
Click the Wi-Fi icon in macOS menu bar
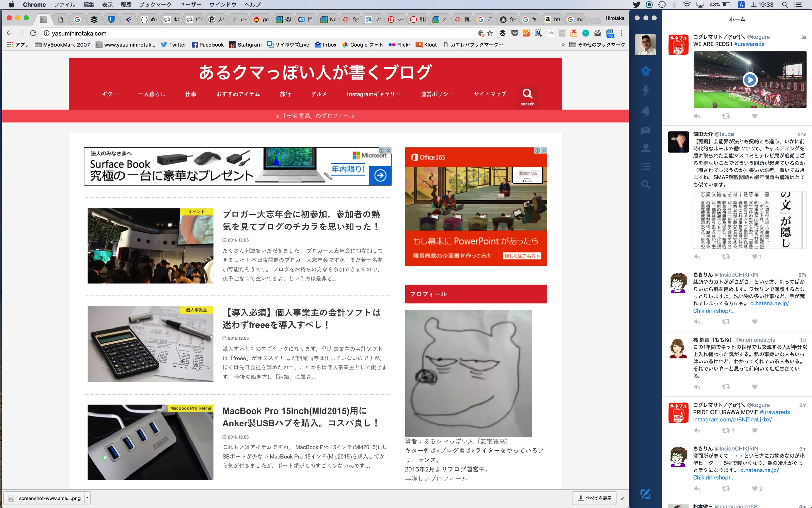click(x=686, y=5)
